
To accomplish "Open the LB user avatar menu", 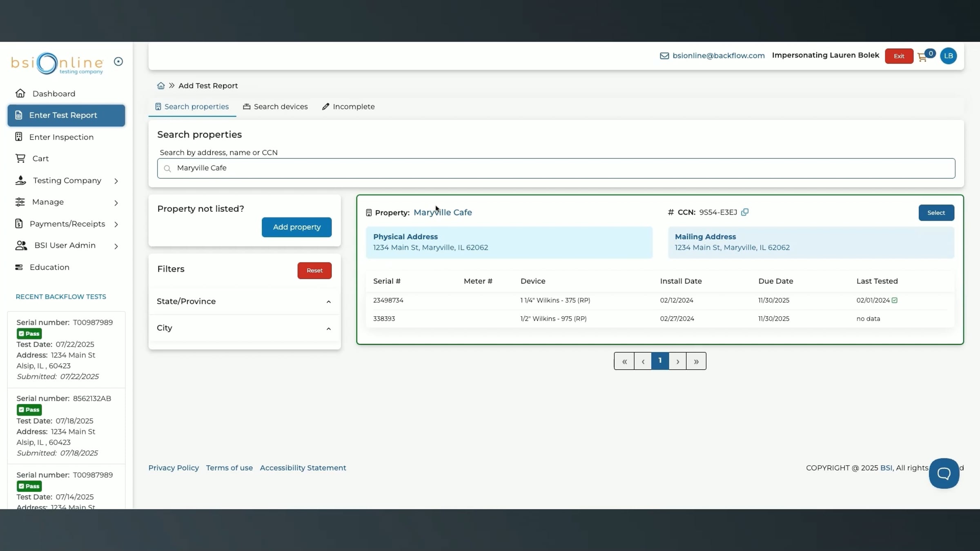I will pyautogui.click(x=948, y=56).
